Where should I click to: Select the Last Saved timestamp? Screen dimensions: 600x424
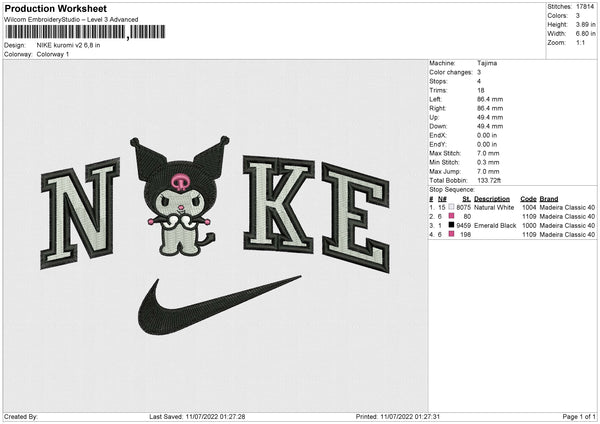[215, 416]
